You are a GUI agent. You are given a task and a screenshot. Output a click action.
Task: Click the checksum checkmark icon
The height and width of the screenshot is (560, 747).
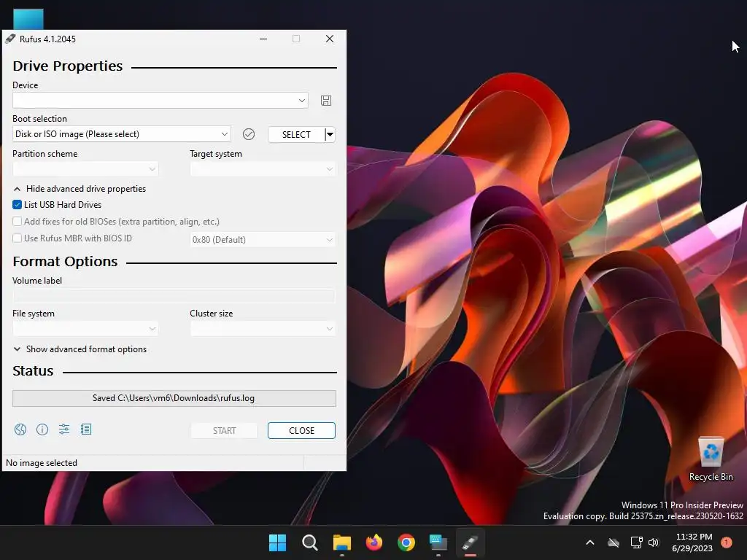(x=249, y=134)
